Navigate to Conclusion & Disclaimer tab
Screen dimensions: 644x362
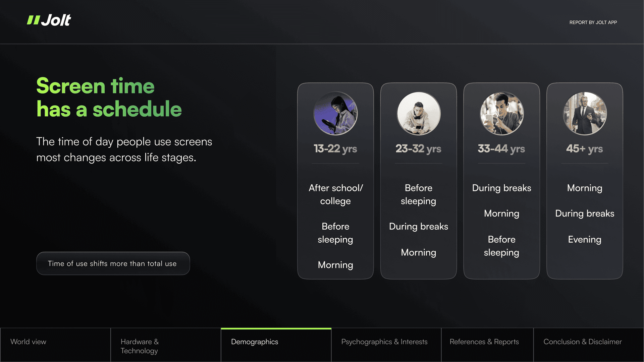pos(583,342)
